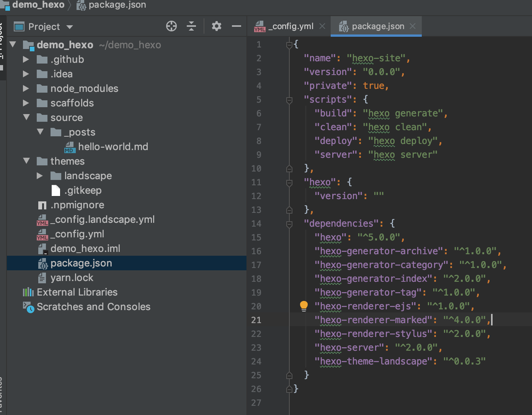Click the _config.landscape.yml YML file icon
532x415 pixels.
coord(42,220)
